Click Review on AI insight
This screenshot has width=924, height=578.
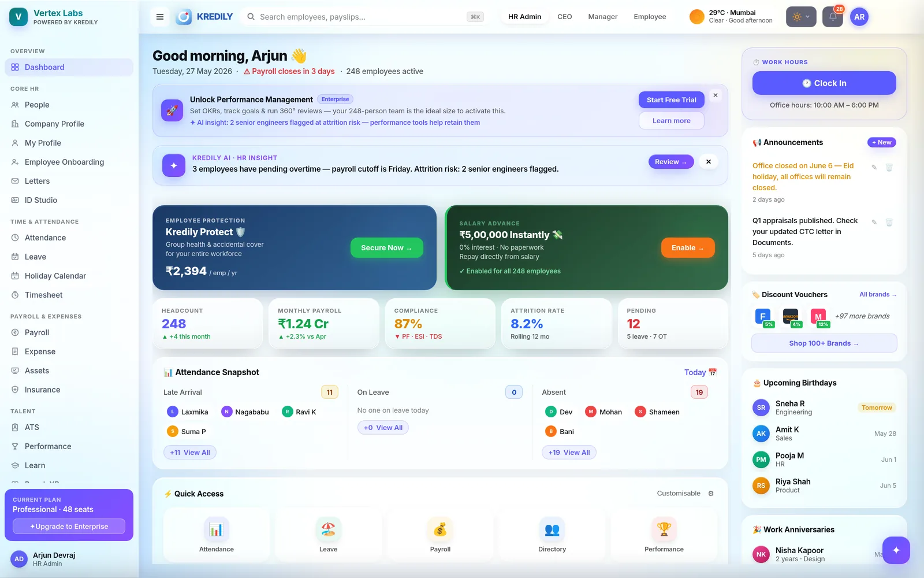(x=670, y=162)
